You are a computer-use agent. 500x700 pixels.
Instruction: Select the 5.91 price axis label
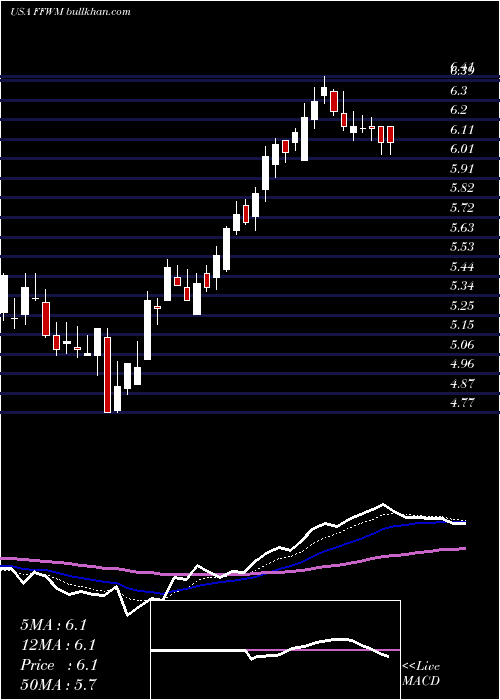point(462,168)
